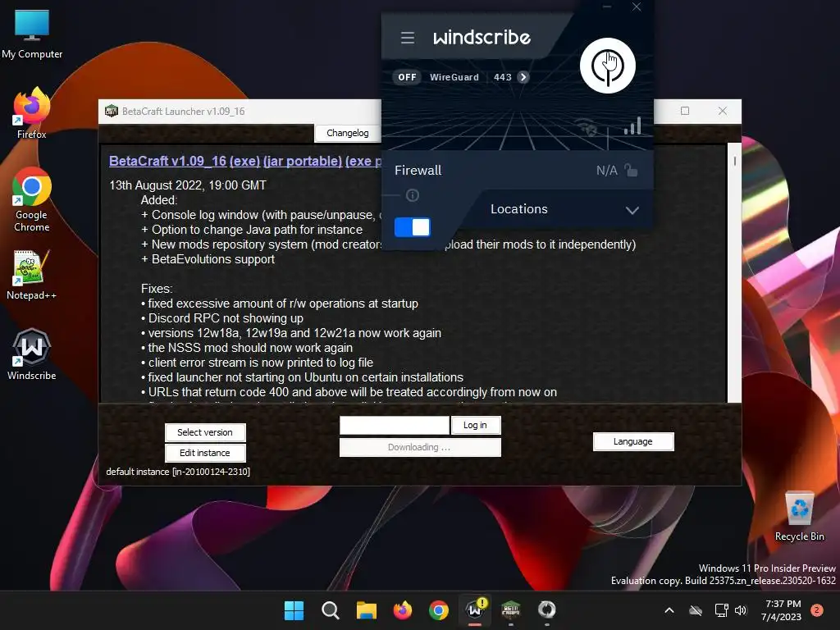Click Select version in BetaCraft

pyautogui.click(x=205, y=432)
